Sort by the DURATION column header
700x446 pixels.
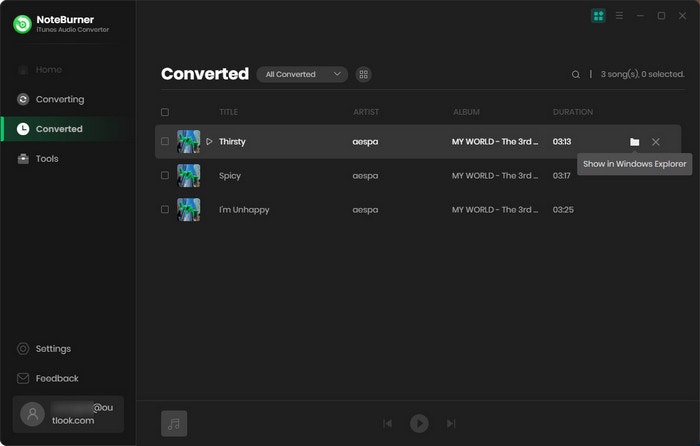pos(573,112)
